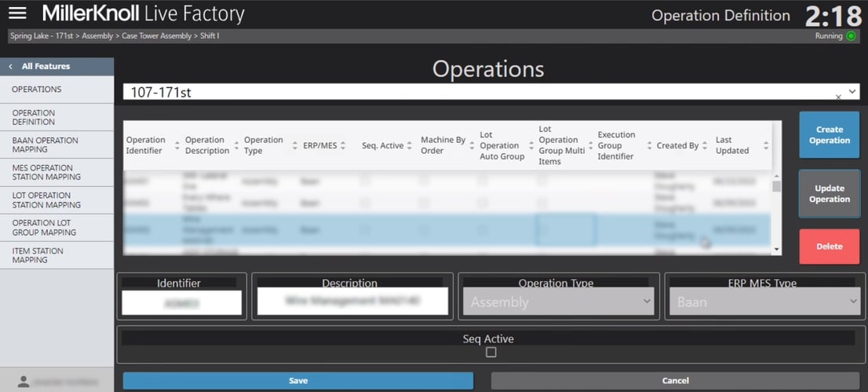Click the Spring Lake breadcrumb path
This screenshot has width=868, height=392.
[115, 36]
